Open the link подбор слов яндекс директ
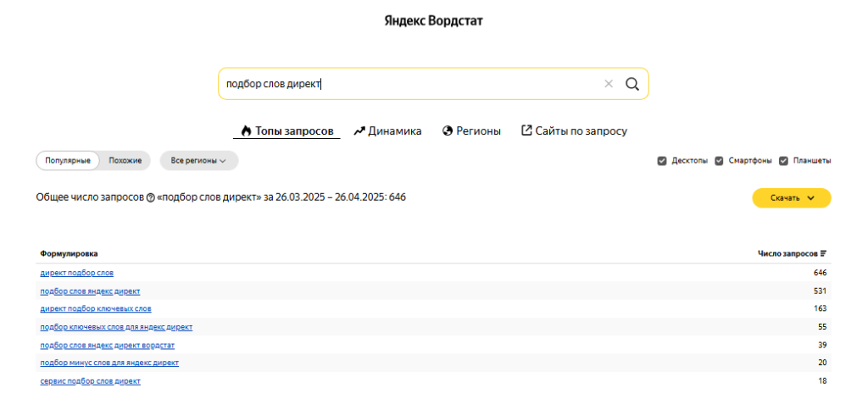Image resolution: width=868 pixels, height=416 pixels. (90, 291)
